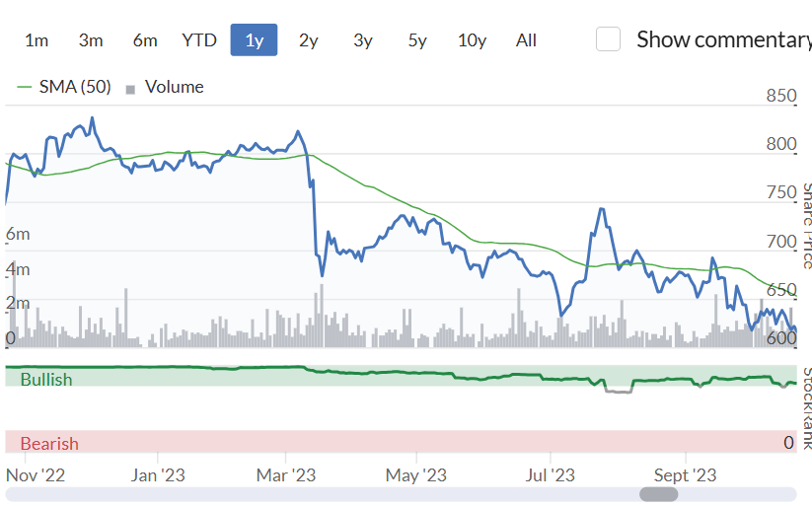The height and width of the screenshot is (507, 812).
Task: Click the 800 price axis label
Action: 781,143
